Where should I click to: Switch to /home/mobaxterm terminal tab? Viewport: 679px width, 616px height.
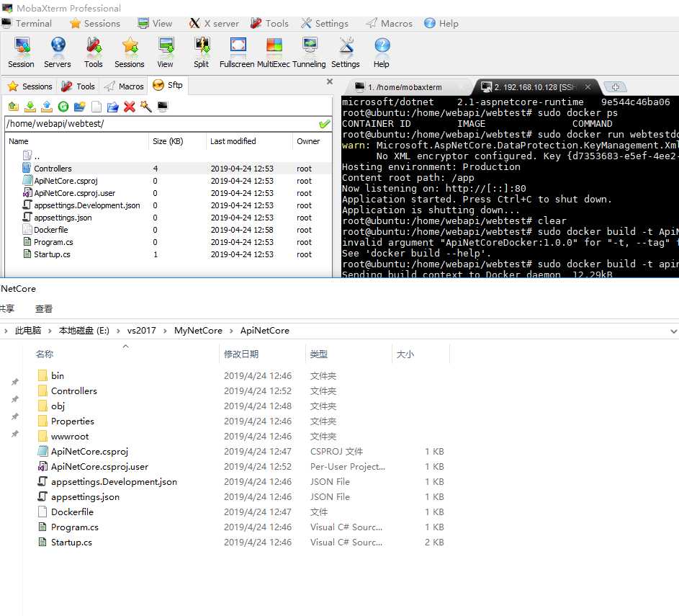point(405,87)
